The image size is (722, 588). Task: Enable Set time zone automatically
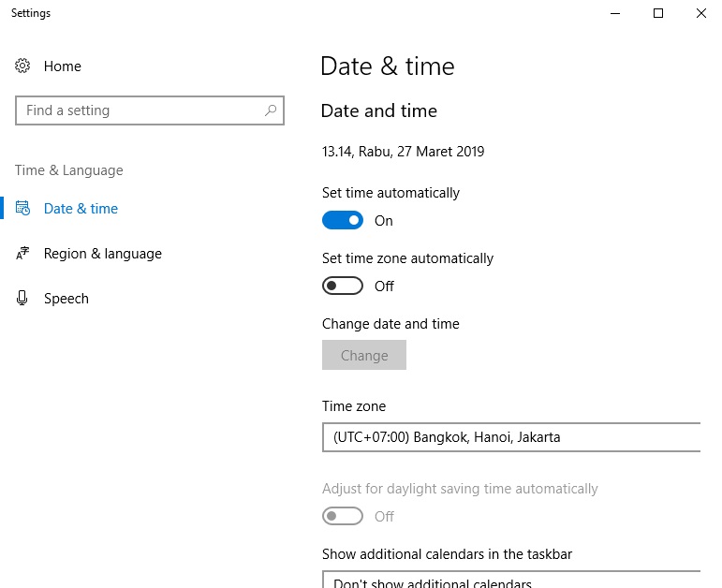tap(343, 287)
